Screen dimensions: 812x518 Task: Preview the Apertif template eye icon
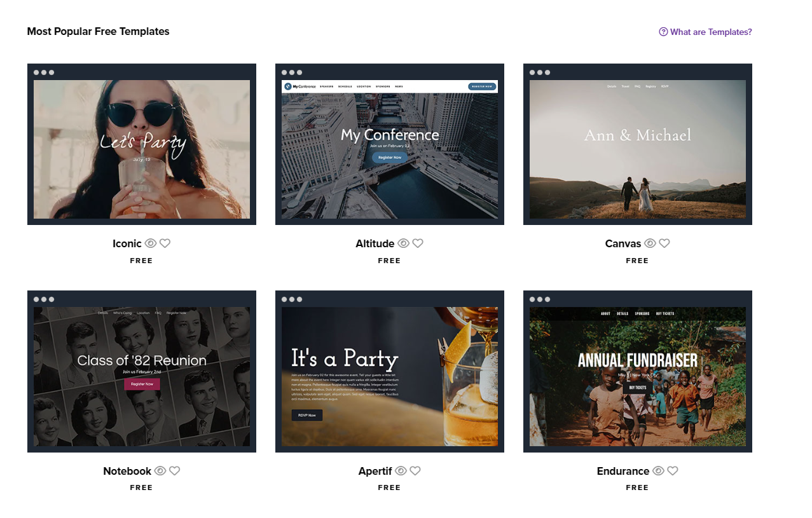tap(401, 471)
